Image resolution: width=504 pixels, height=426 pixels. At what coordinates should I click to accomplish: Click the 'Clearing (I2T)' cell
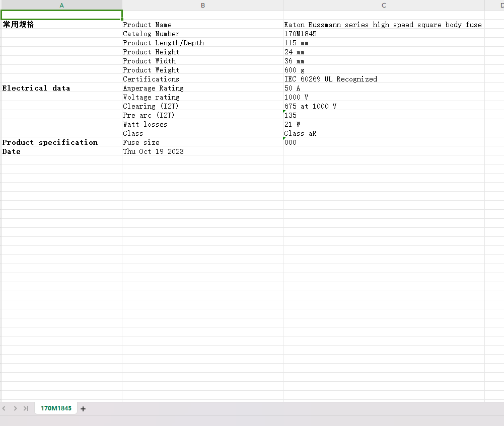click(x=203, y=106)
